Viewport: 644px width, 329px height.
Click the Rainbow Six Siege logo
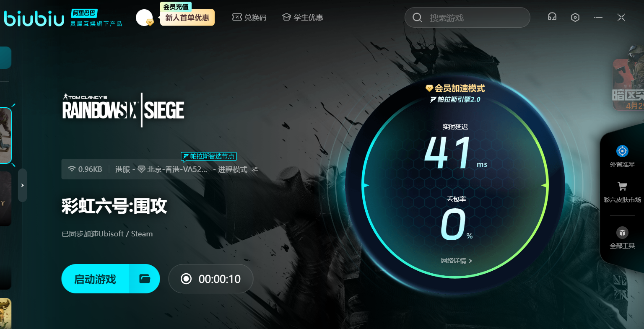click(x=123, y=110)
